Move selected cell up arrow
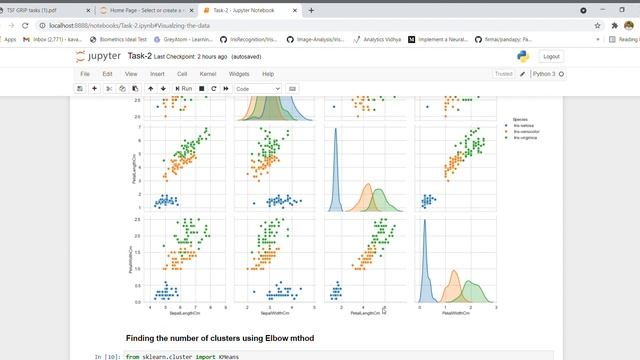This screenshot has height=360, width=640. 151,89
